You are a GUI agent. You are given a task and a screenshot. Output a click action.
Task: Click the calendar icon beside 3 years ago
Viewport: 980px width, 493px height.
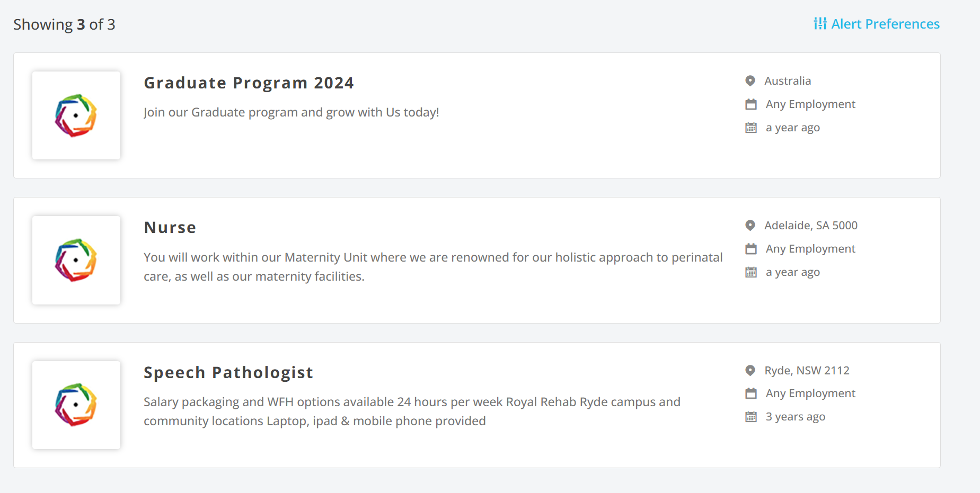pos(751,417)
